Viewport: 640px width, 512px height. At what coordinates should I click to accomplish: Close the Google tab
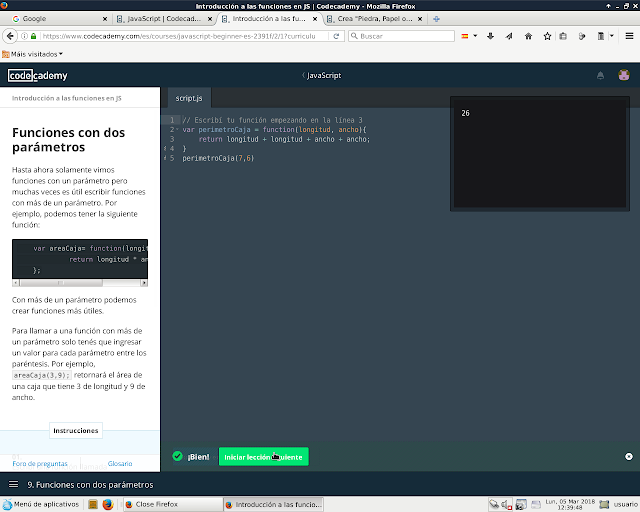[105, 19]
